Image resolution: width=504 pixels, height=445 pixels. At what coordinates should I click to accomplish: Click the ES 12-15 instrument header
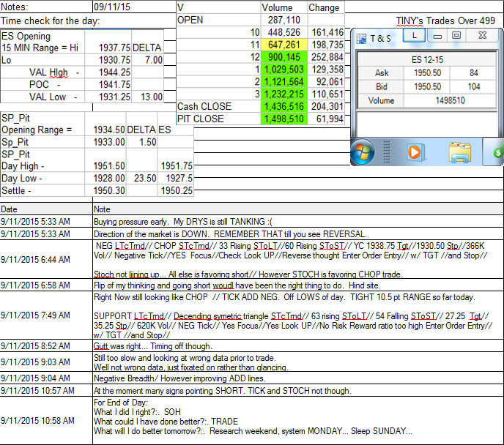(427, 60)
